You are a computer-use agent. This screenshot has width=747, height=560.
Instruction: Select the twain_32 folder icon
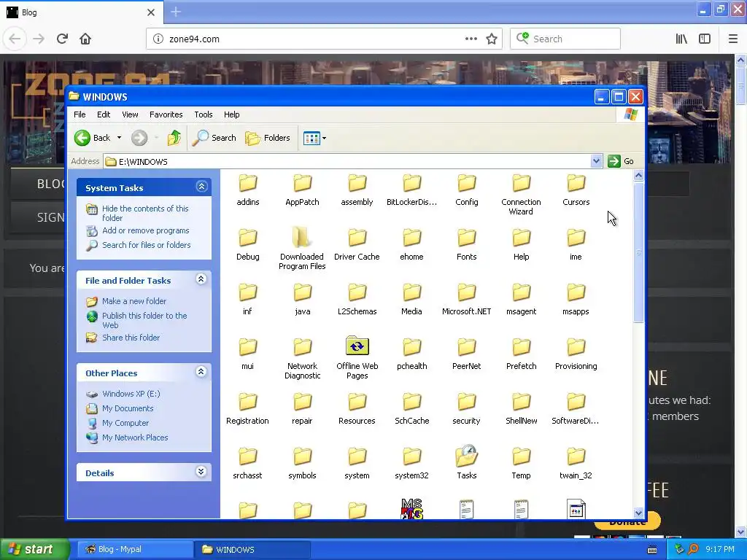pos(576,456)
